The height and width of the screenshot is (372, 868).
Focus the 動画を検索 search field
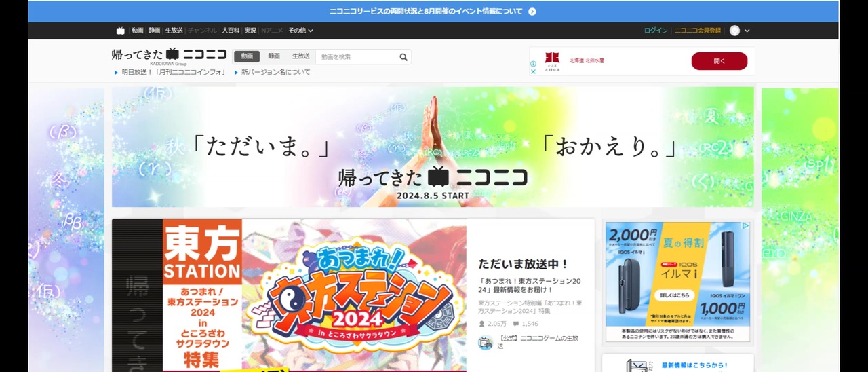pos(357,57)
